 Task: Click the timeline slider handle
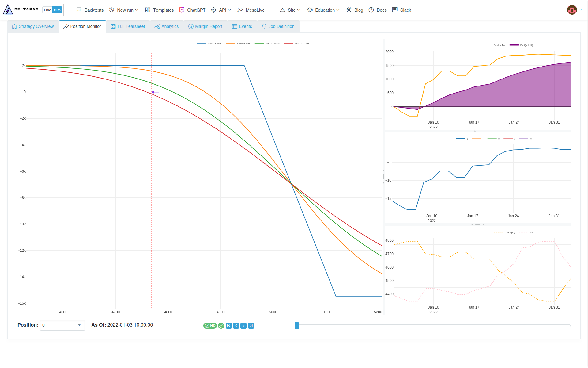[x=296, y=326]
